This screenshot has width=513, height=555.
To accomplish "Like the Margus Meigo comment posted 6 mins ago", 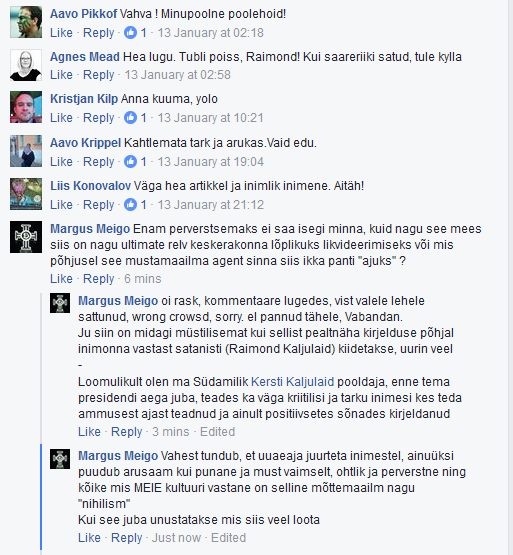I will tap(61, 279).
